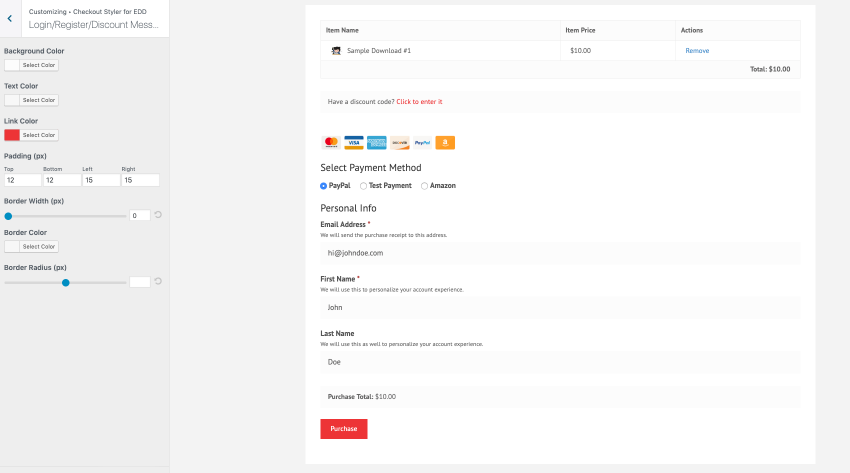Open Text Color picker
Image resolution: width=850 pixels, height=473 pixels.
[31, 100]
